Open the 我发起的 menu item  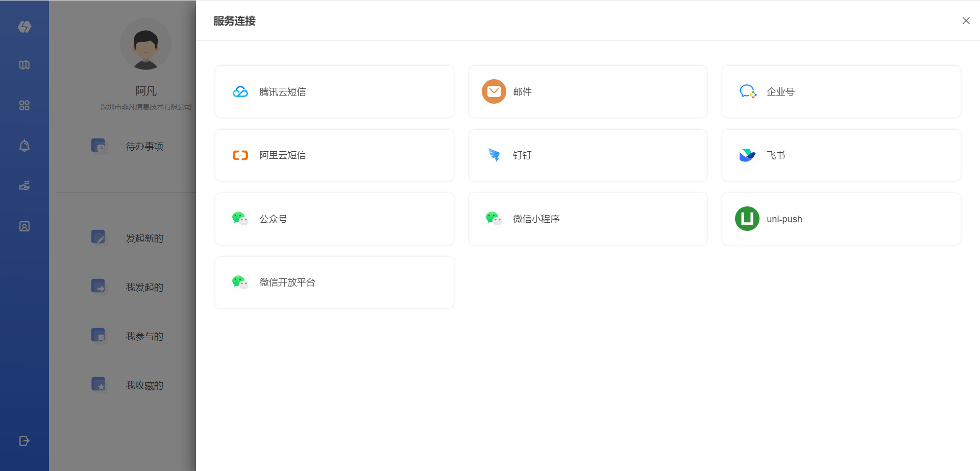(x=145, y=288)
